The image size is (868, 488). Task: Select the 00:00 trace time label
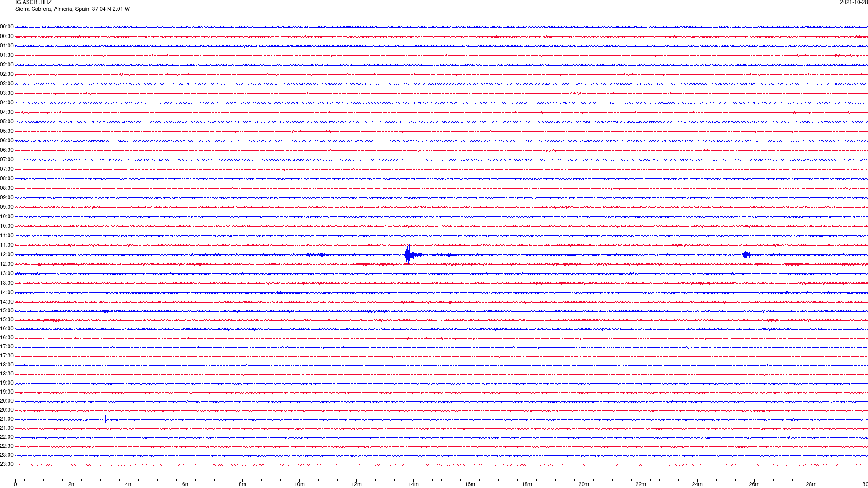click(x=7, y=27)
